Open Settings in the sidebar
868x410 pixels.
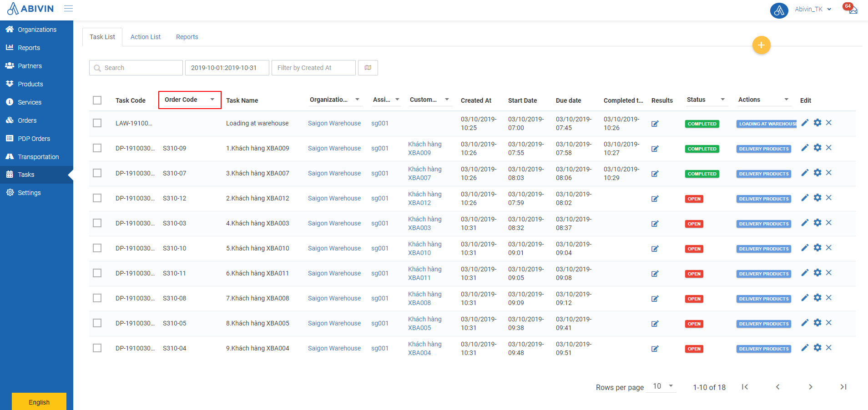tap(36, 193)
